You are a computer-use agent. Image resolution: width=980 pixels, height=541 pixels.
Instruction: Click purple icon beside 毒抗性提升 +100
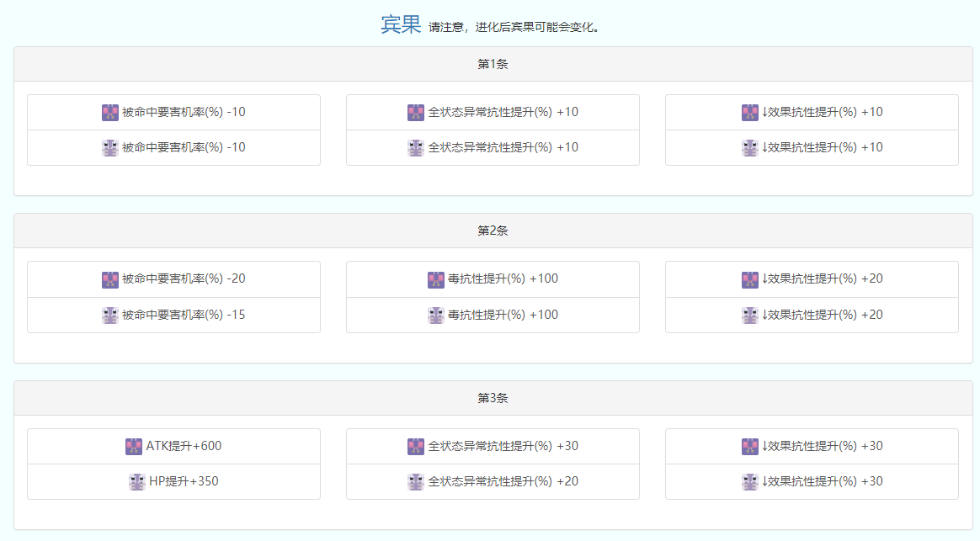pyautogui.click(x=436, y=279)
